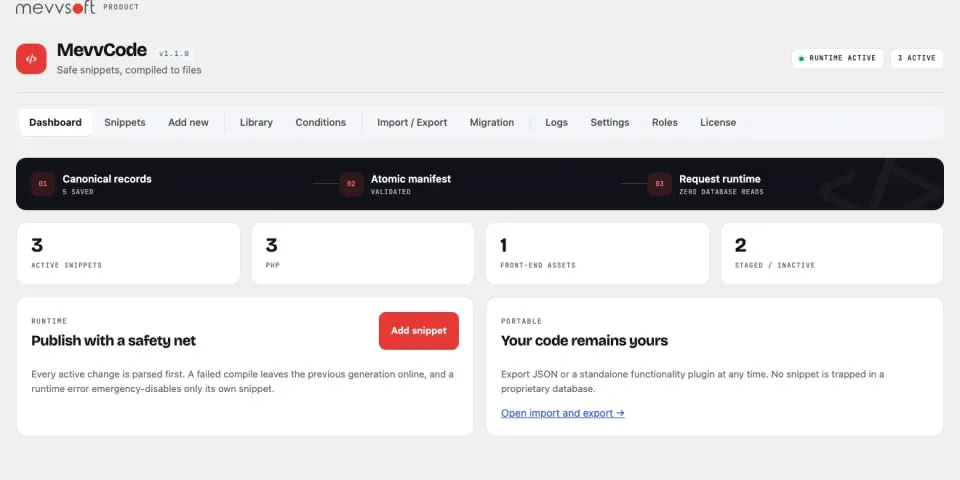Click the PORTABLE card label
Screen dimensions: 960x480
[522, 321]
